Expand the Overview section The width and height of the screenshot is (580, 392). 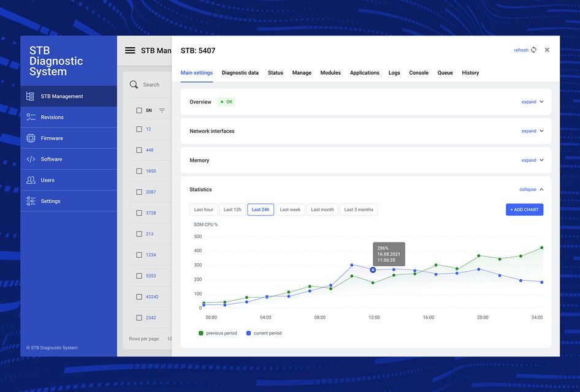point(532,102)
